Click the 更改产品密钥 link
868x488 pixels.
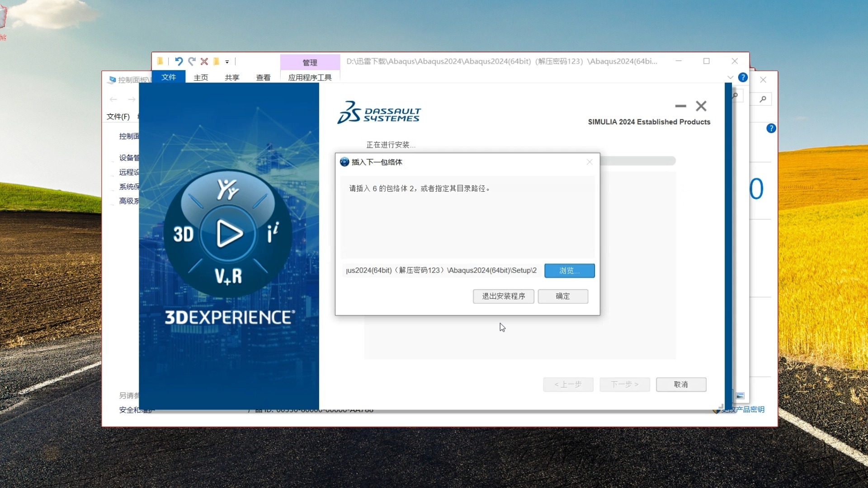pyautogui.click(x=742, y=409)
